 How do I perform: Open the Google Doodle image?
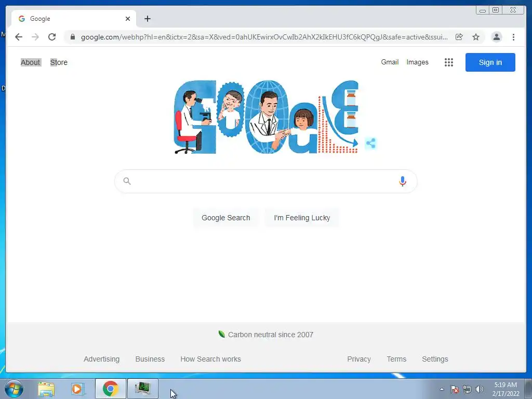(x=267, y=117)
